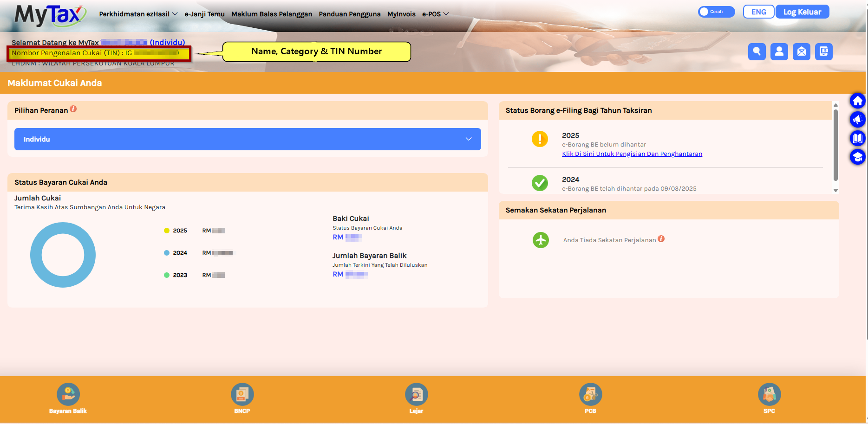This screenshot has width=868, height=424.
Task: Open the user profile icon button
Action: point(779,51)
